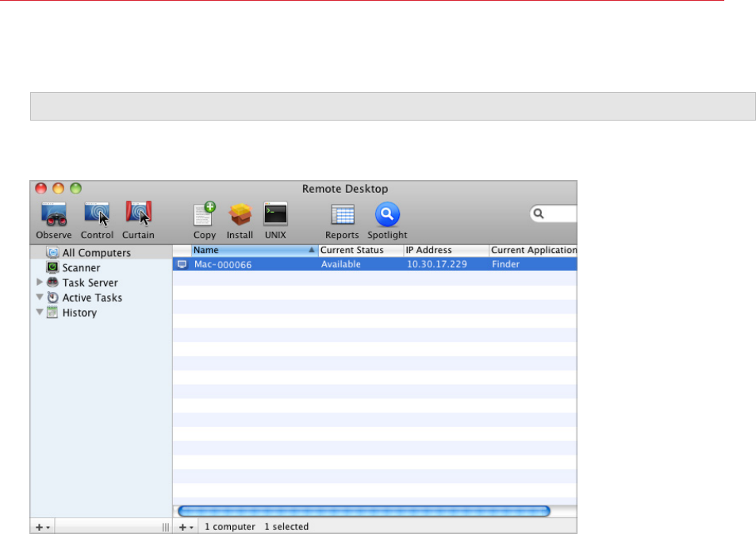756x534 pixels.
Task: Expand the Task Server disclosure triangle
Action: coord(40,282)
